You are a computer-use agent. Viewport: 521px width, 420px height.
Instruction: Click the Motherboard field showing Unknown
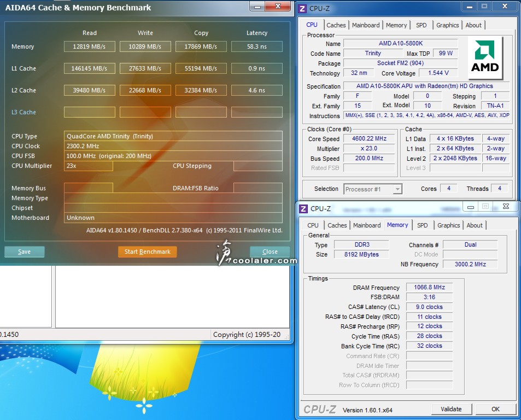coord(173,218)
